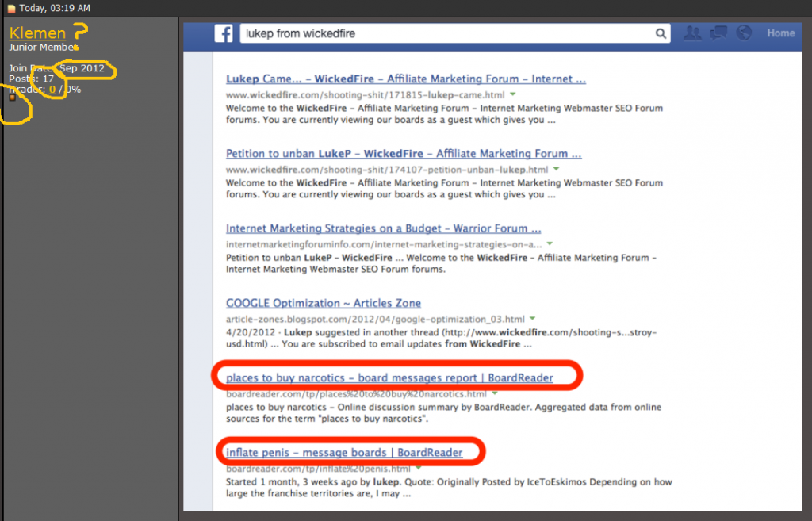Click the 'Started 1 month, 3 weeks ago' snippet
The width and height of the screenshot is (812, 521).
(449, 488)
